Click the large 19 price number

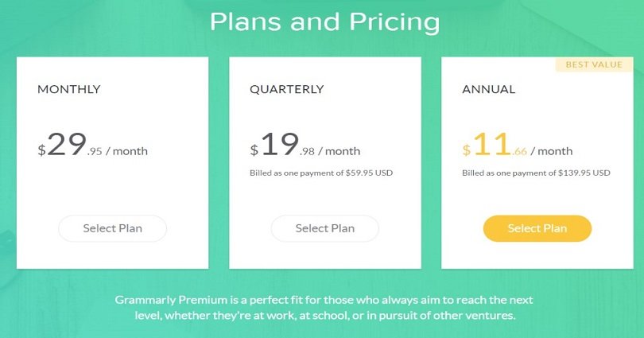click(x=280, y=144)
